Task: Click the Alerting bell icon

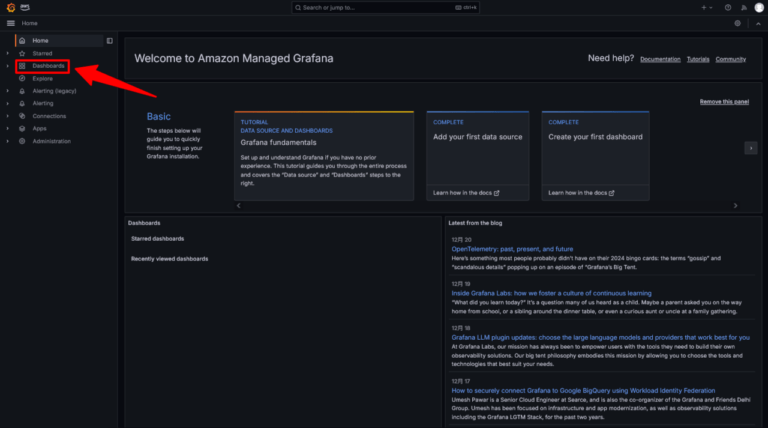Action: (x=22, y=103)
